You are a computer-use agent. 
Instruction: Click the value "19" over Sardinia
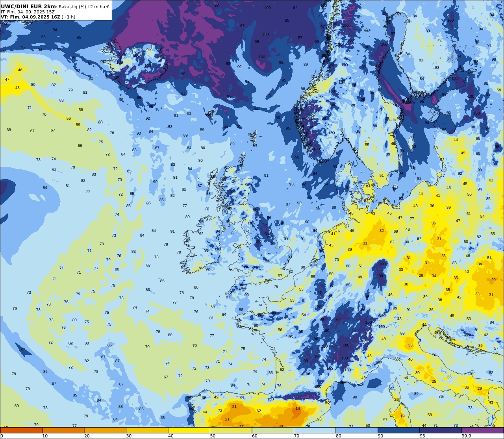point(402,416)
